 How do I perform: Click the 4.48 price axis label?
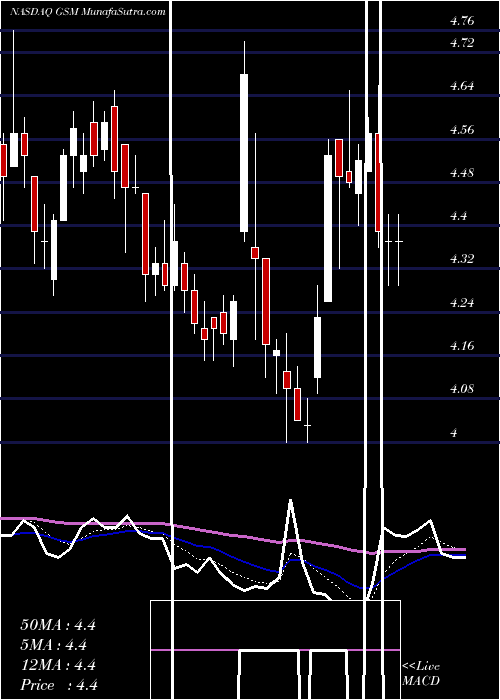pyautogui.click(x=462, y=173)
